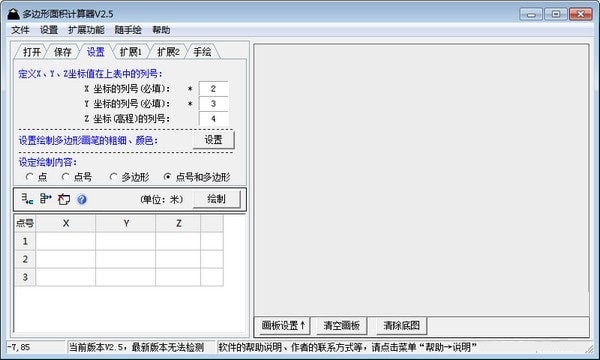The height and width of the screenshot is (360, 600).
Task: Switch to the 手绘 tab
Action: pos(202,52)
